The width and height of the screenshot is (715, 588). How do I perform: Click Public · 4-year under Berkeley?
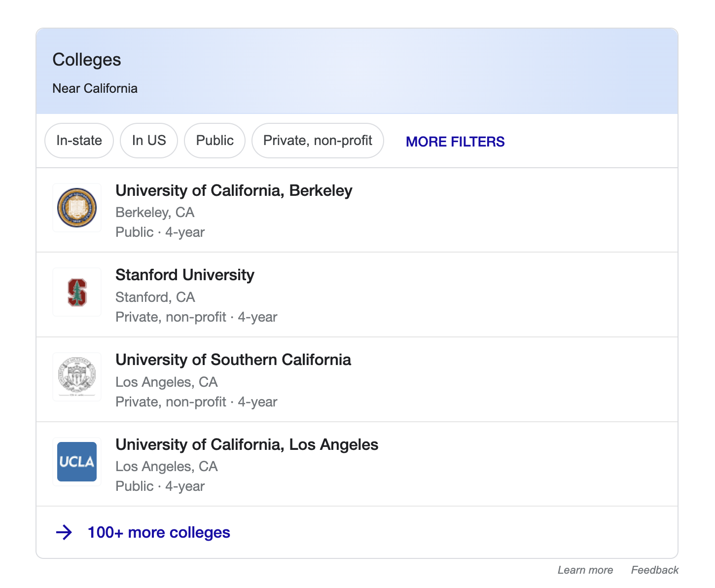point(160,232)
